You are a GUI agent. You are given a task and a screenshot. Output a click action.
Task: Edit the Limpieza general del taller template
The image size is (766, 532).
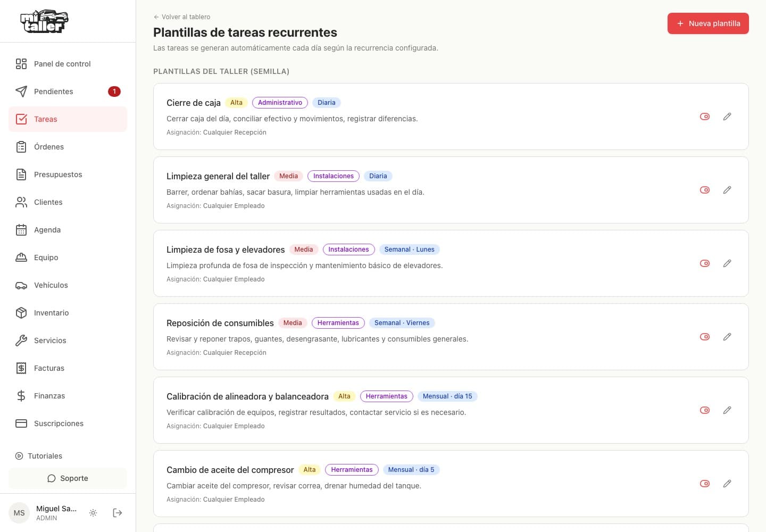click(x=727, y=190)
